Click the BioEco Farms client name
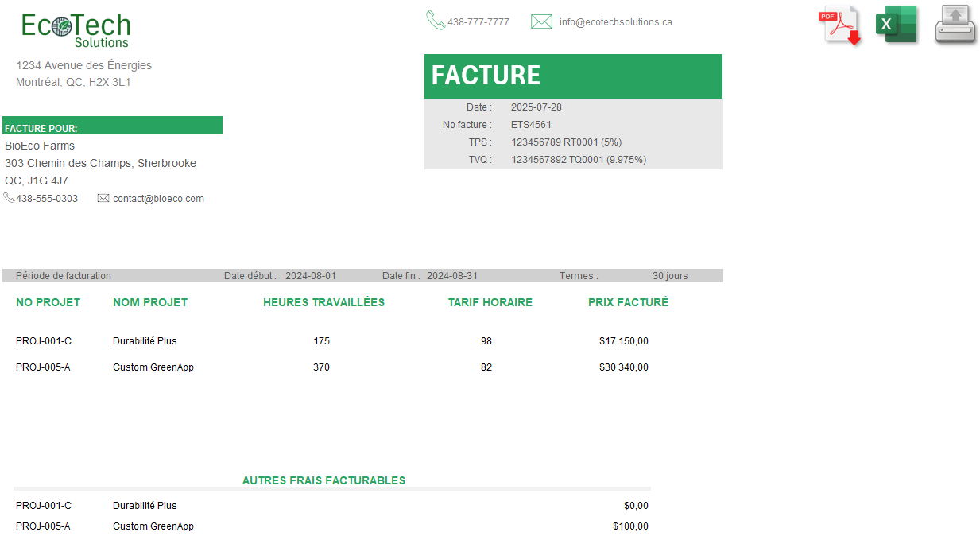Viewport: 980px width, 536px height. [40, 146]
